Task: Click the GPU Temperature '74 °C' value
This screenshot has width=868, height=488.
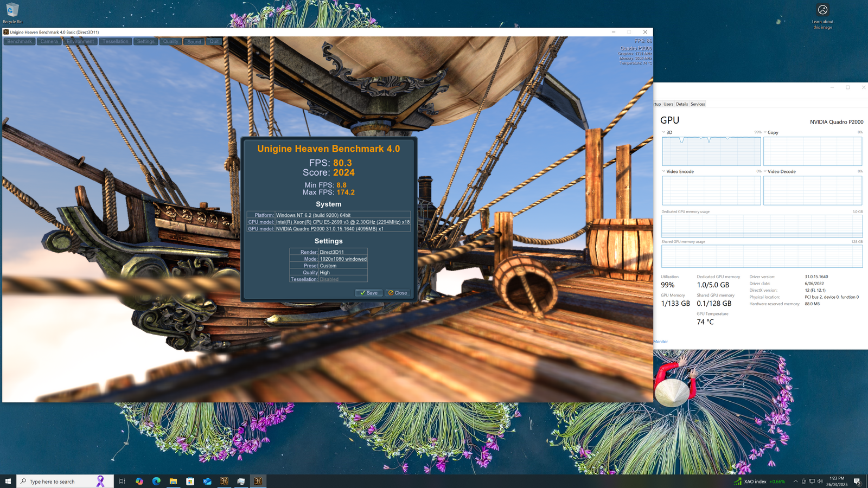Action: click(705, 322)
